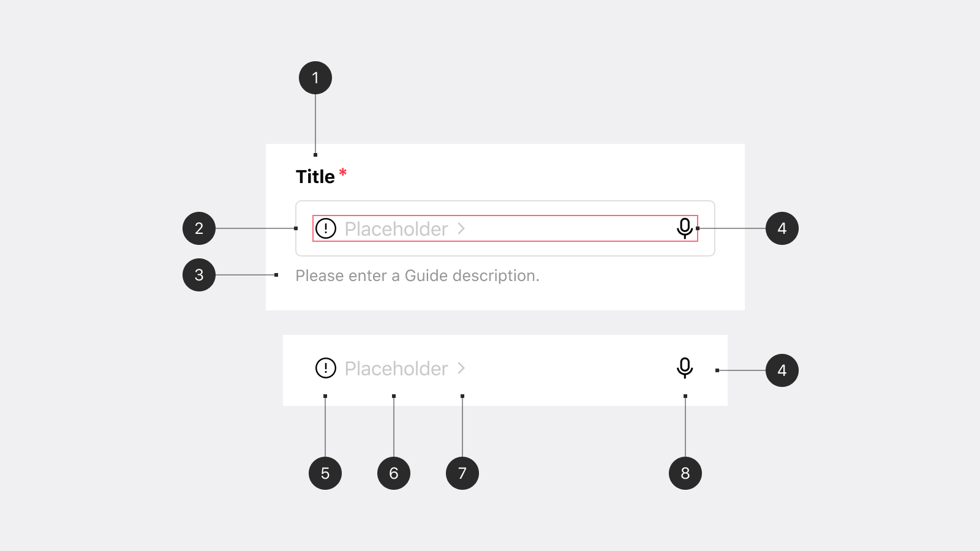Activate voice input via the lower microphone icon
Image resolution: width=980 pixels, height=551 pixels.
coord(684,369)
